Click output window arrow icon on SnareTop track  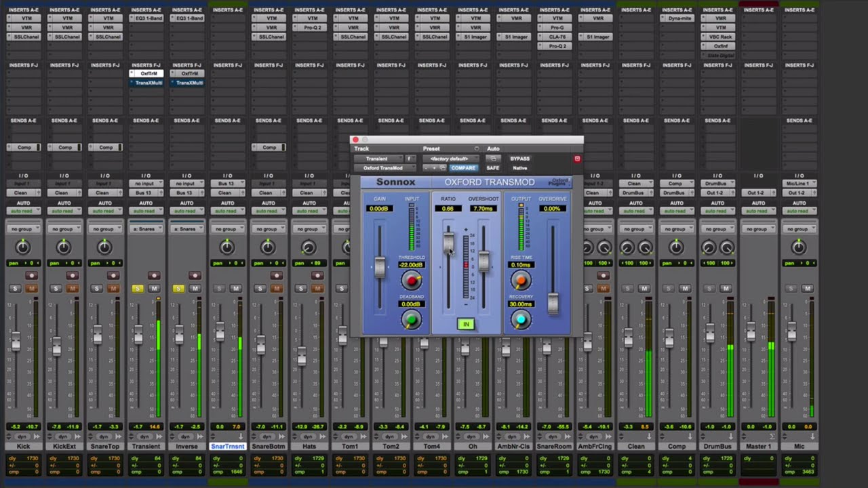tap(119, 437)
